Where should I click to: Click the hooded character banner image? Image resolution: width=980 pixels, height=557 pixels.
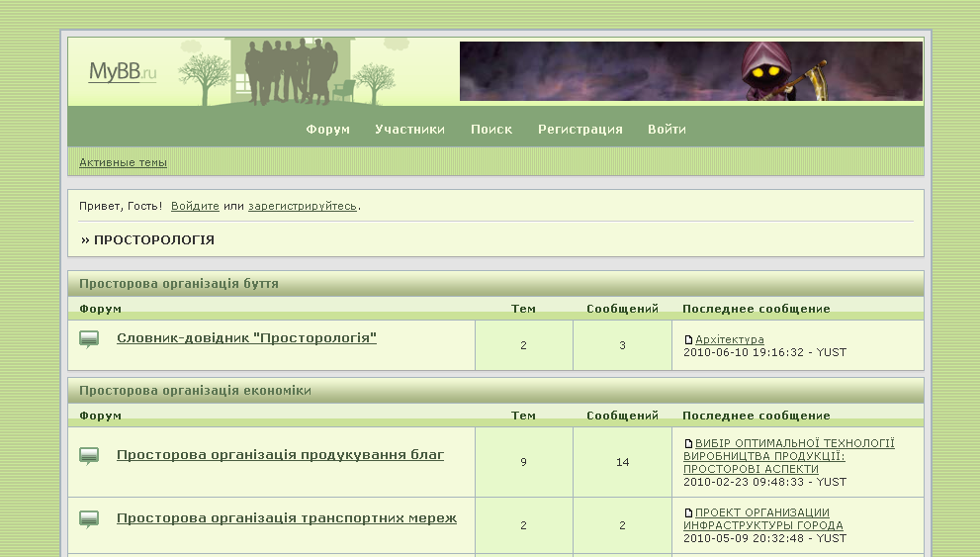690,71
